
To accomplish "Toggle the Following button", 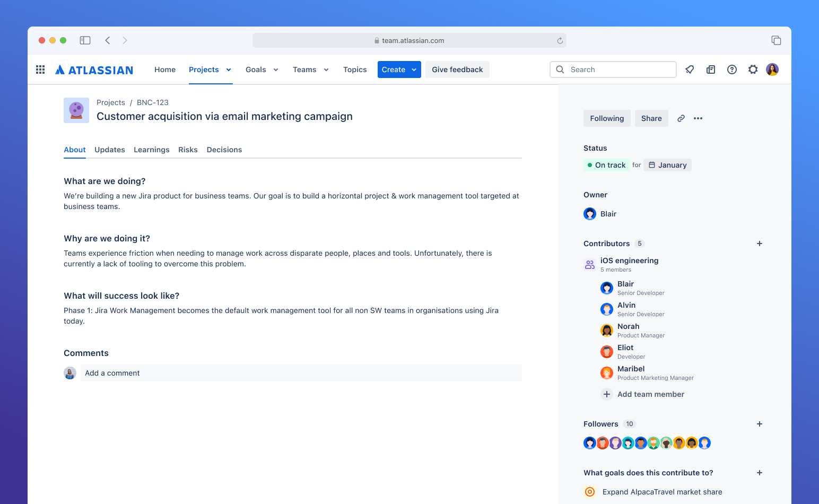I will 607,118.
